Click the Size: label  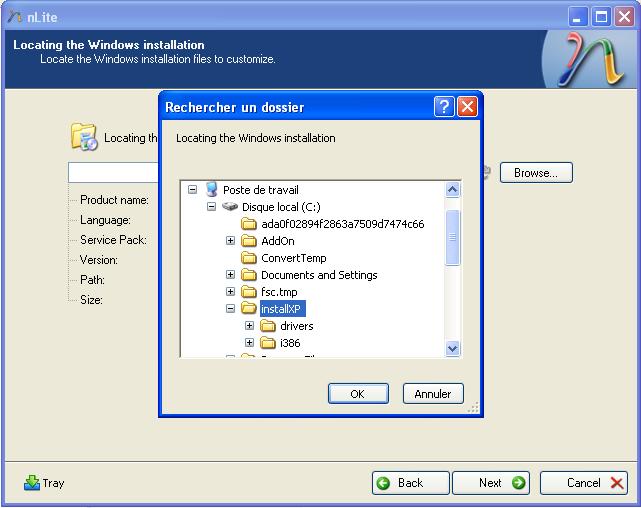91,300
